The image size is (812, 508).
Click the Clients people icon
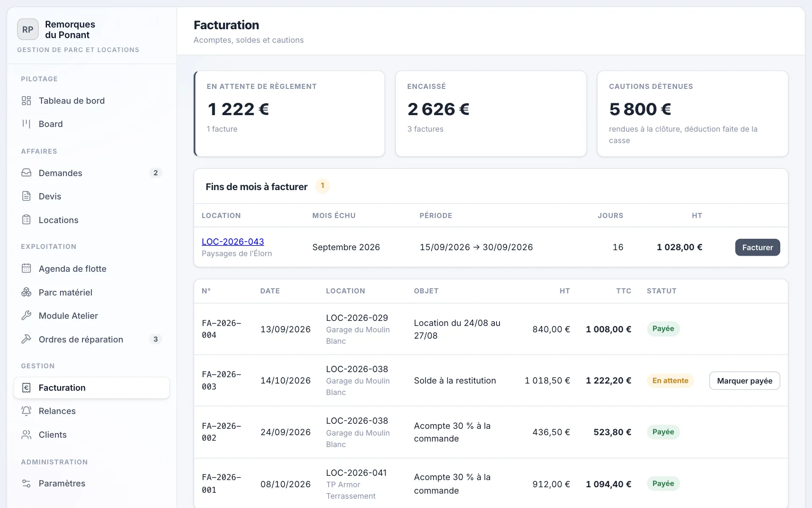tap(26, 435)
